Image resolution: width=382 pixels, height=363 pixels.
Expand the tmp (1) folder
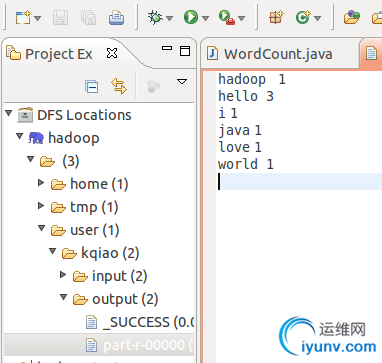[x=41, y=206]
